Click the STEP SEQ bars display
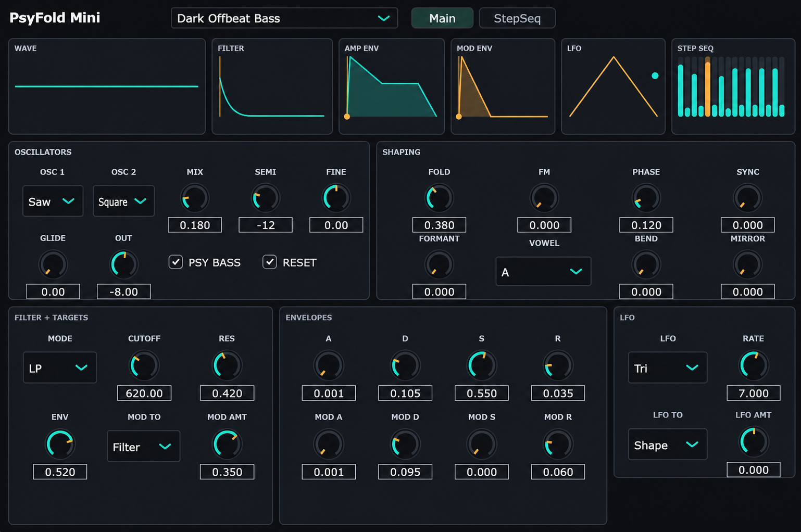Screen dimensions: 801x532 click(733, 86)
